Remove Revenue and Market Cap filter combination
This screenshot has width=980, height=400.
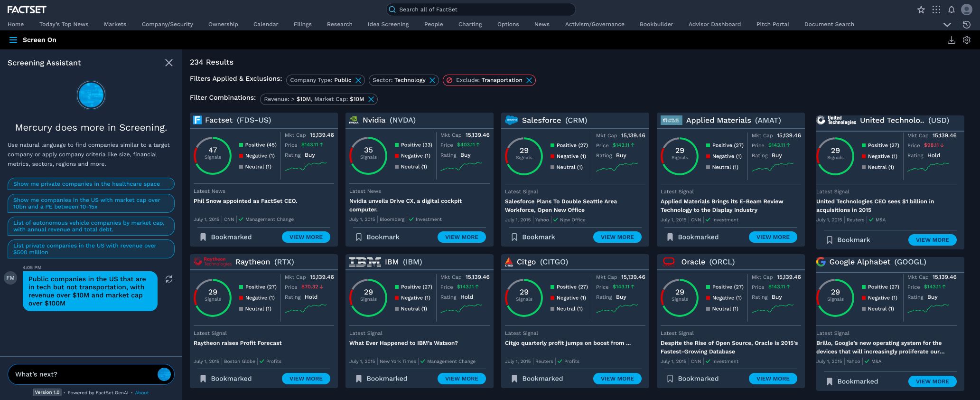(x=371, y=99)
